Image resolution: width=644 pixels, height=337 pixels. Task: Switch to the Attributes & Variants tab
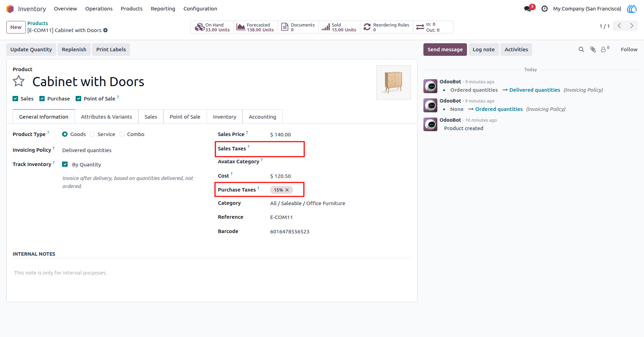tap(106, 117)
